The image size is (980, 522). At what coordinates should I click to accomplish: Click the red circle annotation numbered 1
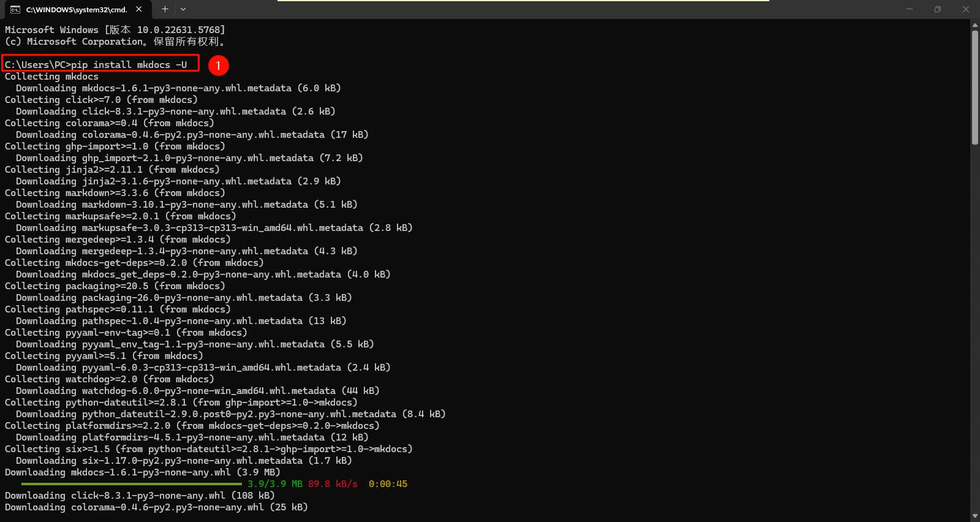click(x=218, y=65)
